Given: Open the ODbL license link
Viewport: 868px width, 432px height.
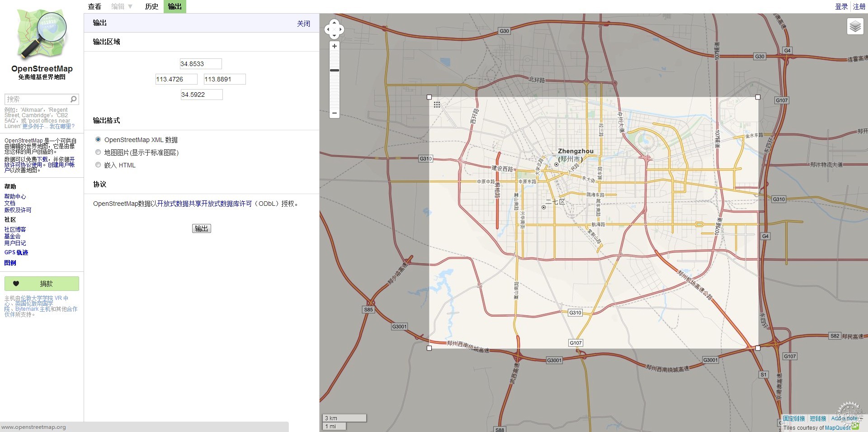Looking at the screenshot, I should pyautogui.click(x=204, y=204).
